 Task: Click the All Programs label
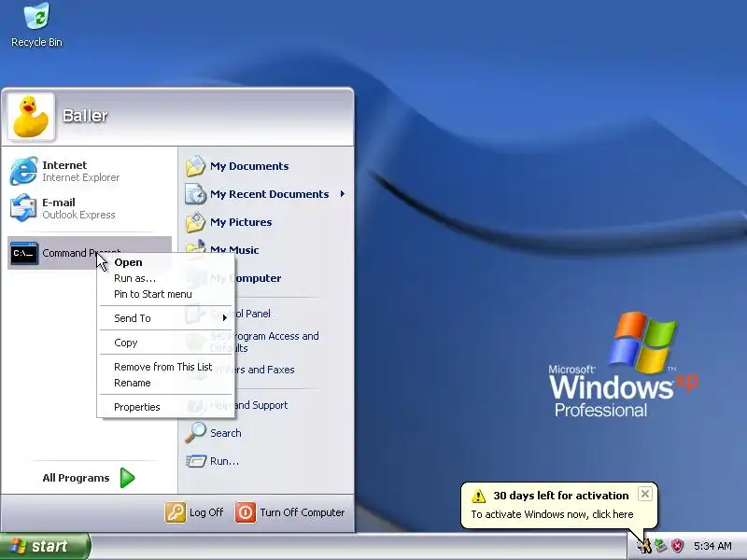pyautogui.click(x=76, y=478)
